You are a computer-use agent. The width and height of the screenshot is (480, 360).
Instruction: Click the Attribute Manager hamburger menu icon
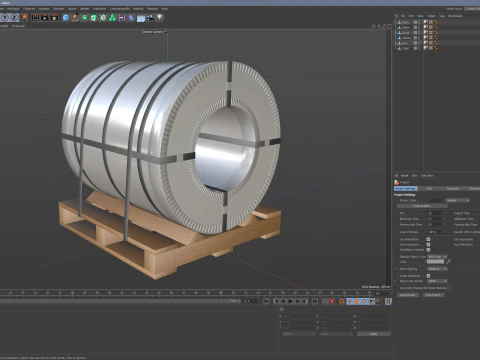coord(397,175)
